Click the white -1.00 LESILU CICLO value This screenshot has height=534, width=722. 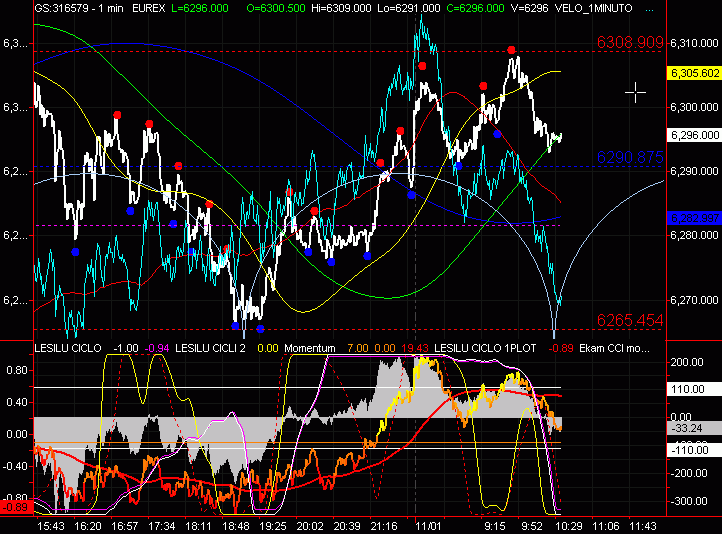click(x=126, y=348)
